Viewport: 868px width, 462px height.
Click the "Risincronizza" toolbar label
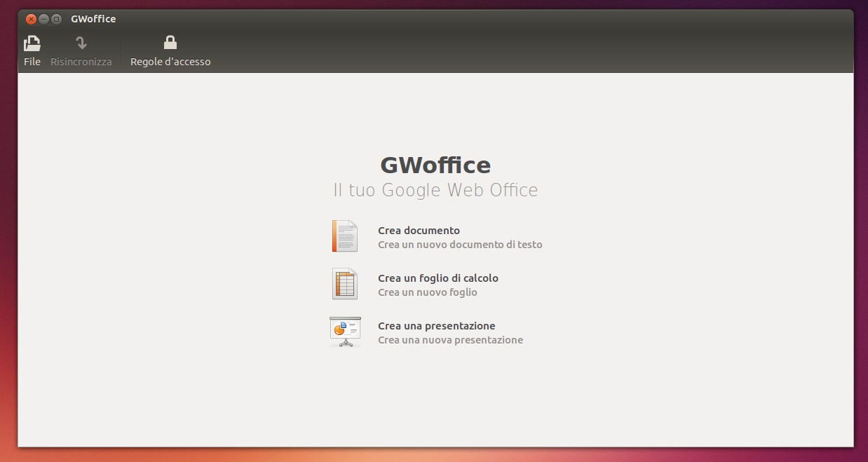[x=81, y=62]
